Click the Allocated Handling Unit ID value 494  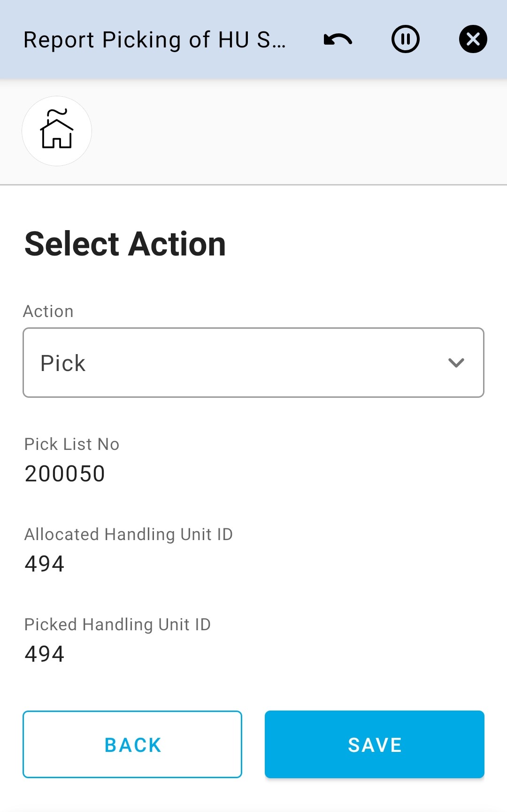click(45, 564)
